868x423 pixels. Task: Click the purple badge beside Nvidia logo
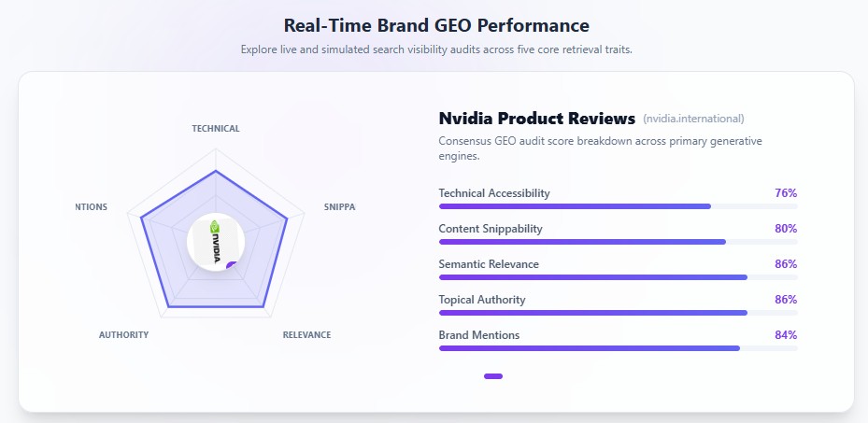tap(233, 265)
